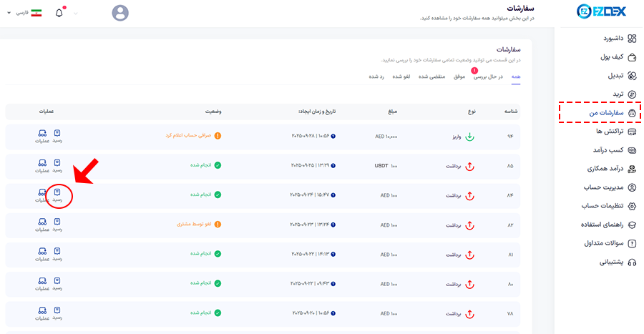Click operations (عملیات) icon for order 80
Viewport: 644px width, 334px height.
42,283
